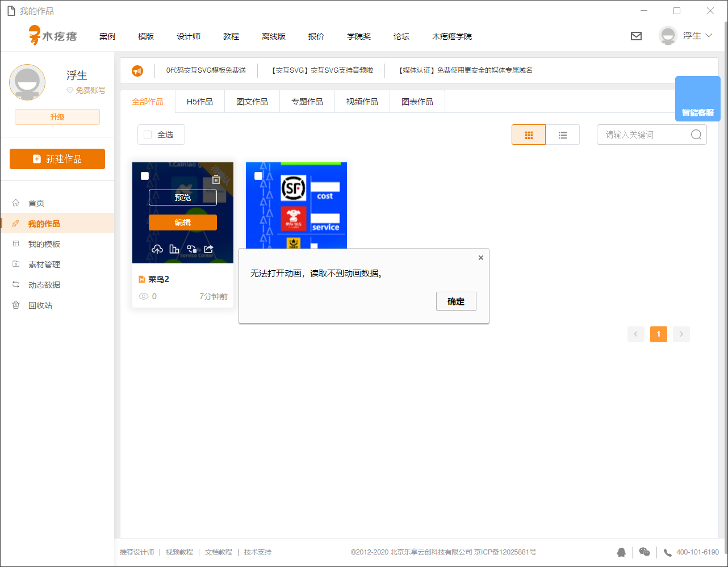Viewport: 728px width, 567px height.
Task: Open 回收站 in the sidebar
Action: (x=57, y=305)
